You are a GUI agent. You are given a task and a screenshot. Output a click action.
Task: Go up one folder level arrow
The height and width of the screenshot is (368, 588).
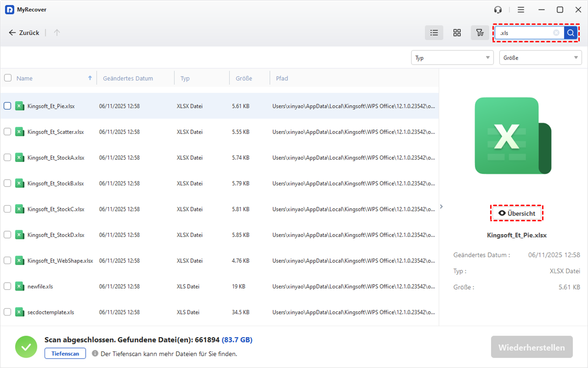coord(57,33)
